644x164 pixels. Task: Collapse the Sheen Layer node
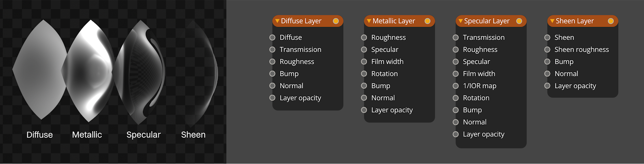(x=552, y=21)
